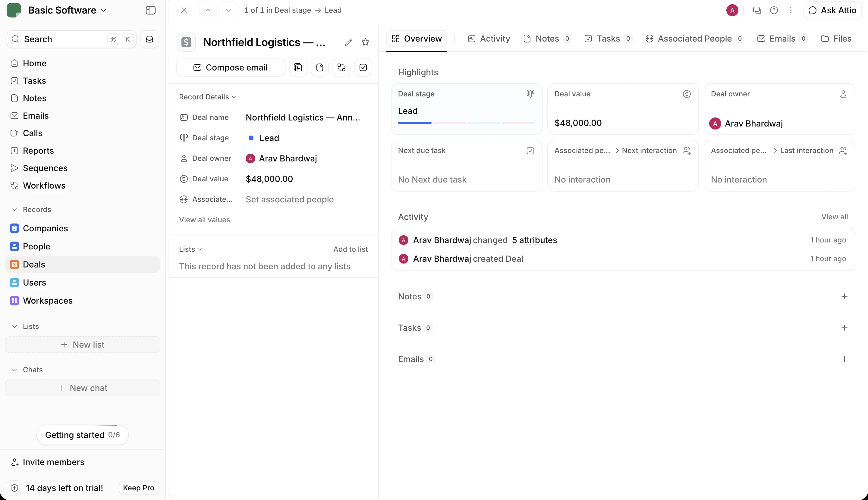Image resolution: width=868 pixels, height=500 pixels.
Task: Click the add task checkmark icon button
Action: (x=363, y=67)
